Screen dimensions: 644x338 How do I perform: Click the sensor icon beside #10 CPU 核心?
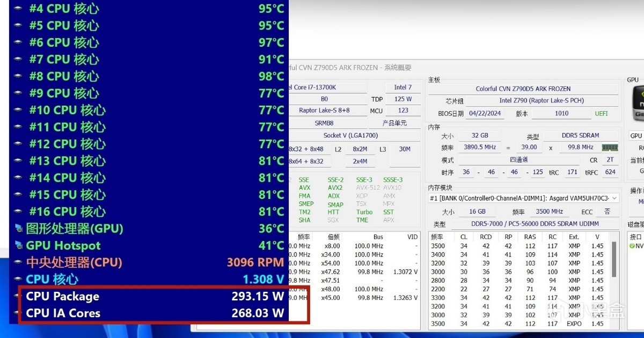click(18, 111)
